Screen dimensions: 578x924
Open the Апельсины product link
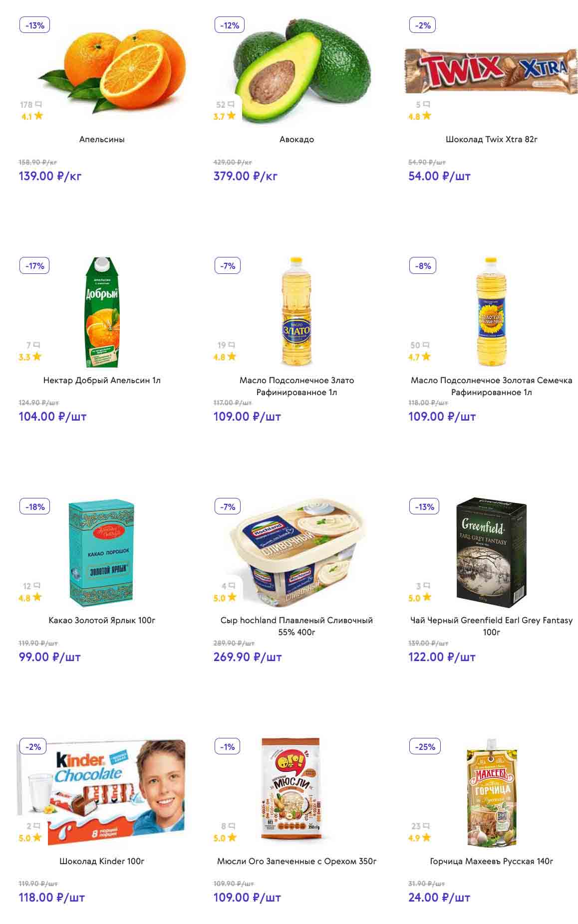102,139
